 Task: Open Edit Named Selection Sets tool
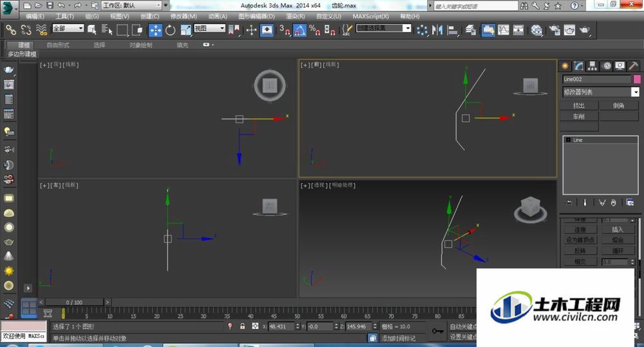348,30
